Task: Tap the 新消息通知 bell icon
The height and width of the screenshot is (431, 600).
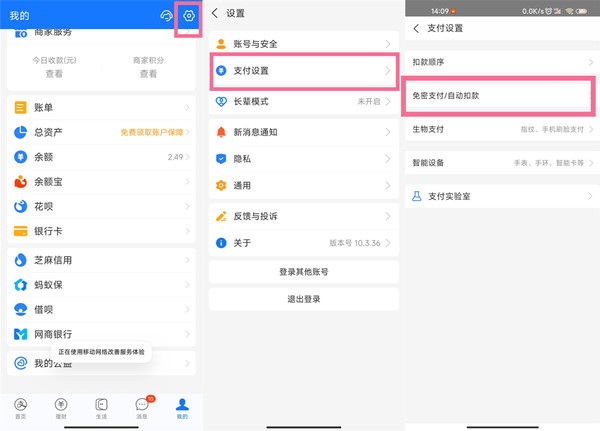Action: point(221,132)
